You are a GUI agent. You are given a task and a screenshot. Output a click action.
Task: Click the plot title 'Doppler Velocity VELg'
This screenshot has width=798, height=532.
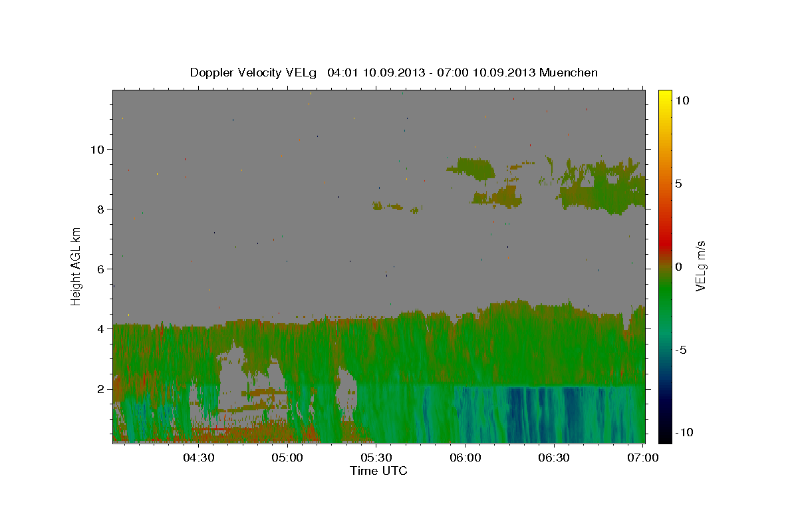point(255,72)
